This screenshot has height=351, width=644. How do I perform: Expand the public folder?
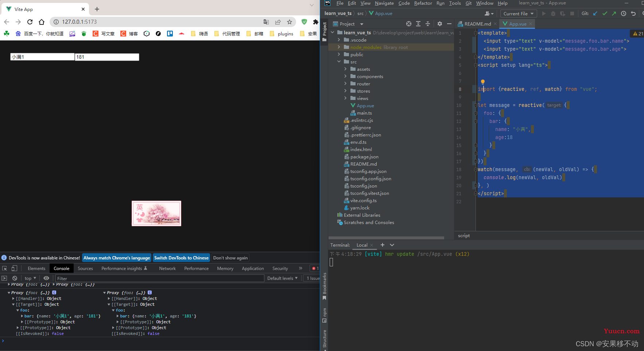pyautogui.click(x=339, y=54)
